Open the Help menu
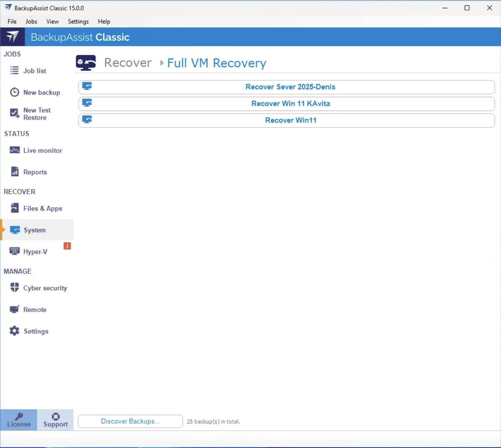501x448 pixels. (x=104, y=21)
